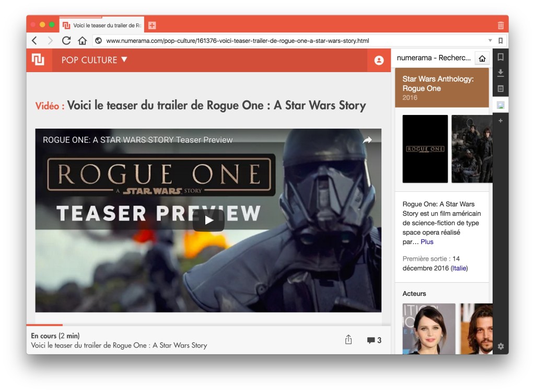Open a new tab with plus button
This screenshot has width=535, height=392.
[x=152, y=25]
